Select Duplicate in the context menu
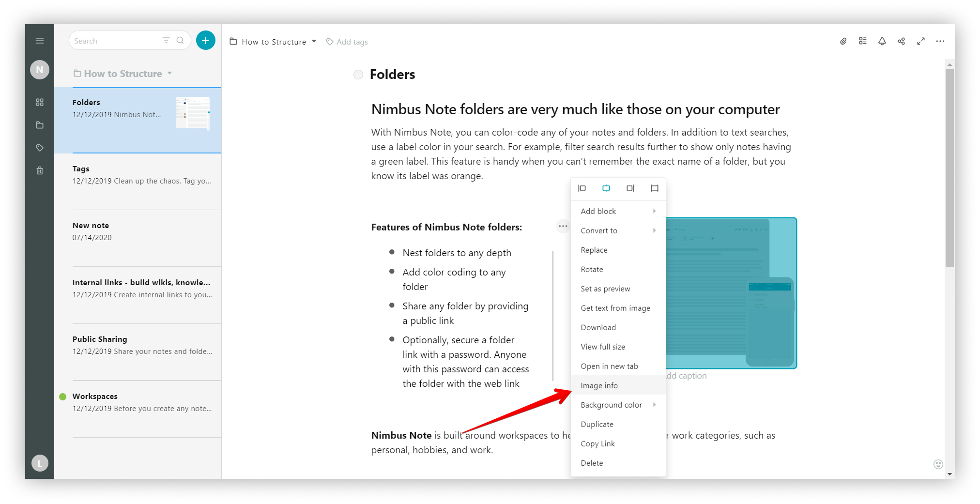Screen dimensions: 980x504 pyautogui.click(x=618, y=424)
